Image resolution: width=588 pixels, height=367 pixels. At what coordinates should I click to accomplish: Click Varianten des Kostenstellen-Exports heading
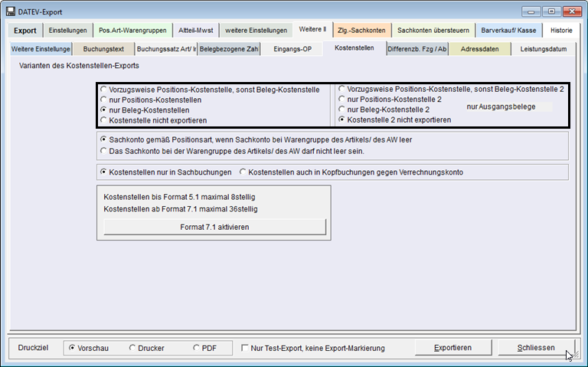click(x=79, y=65)
